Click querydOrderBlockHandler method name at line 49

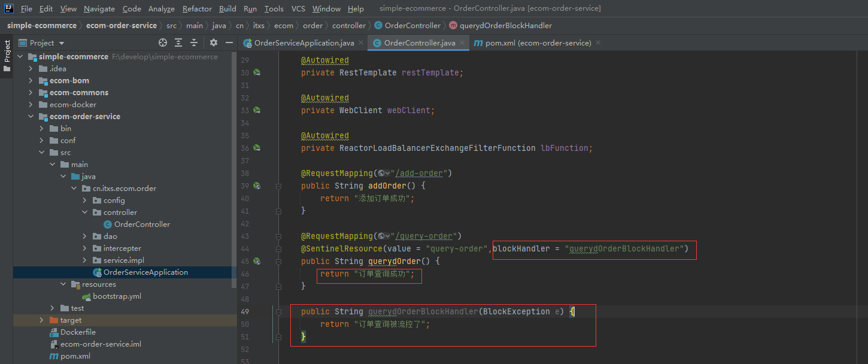coord(423,311)
